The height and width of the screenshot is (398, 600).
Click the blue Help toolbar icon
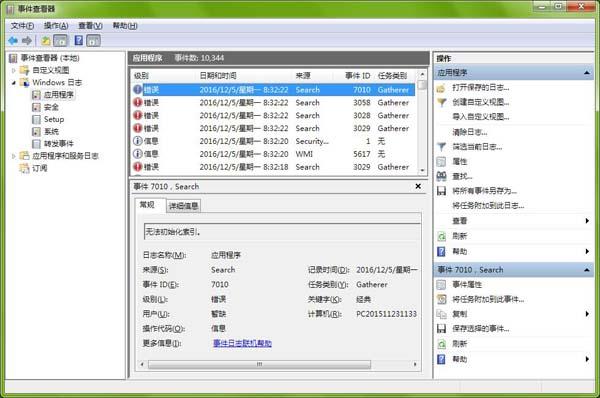click(79, 40)
